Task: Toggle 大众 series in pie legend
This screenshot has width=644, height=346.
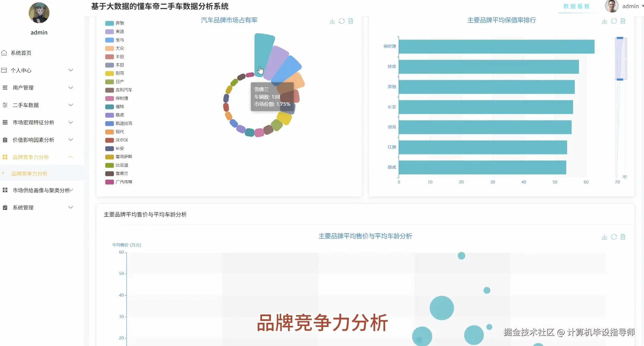Action: pos(115,48)
